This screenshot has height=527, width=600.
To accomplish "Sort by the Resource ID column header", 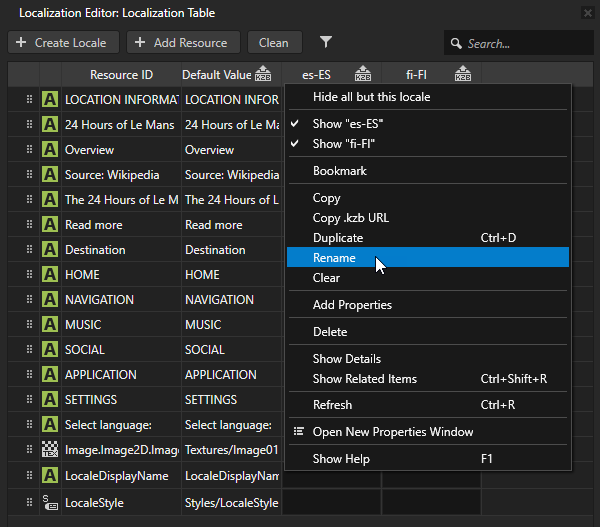I will point(121,75).
